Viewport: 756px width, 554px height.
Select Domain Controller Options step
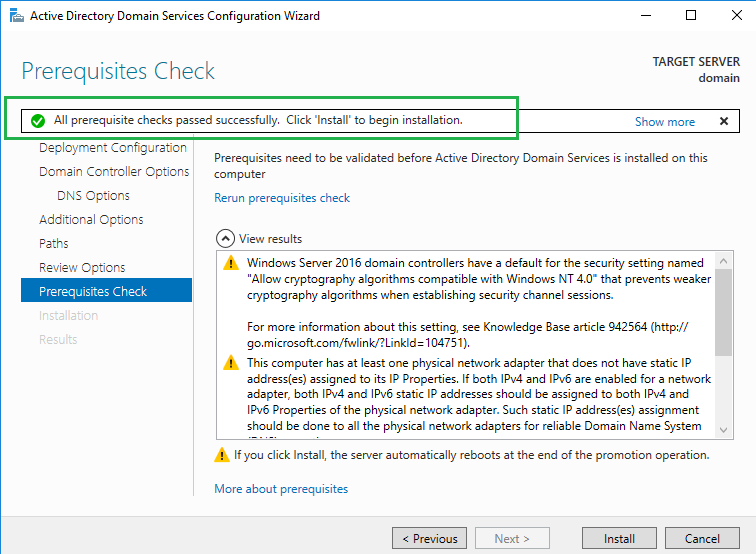[114, 172]
